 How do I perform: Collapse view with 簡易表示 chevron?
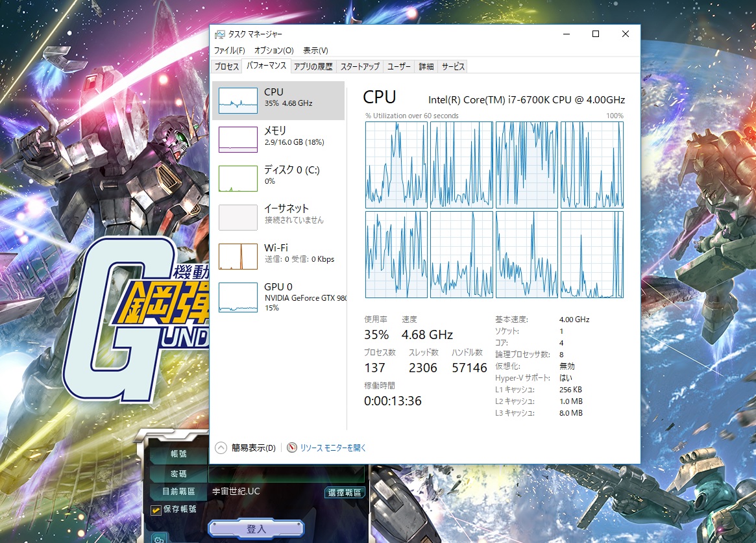221,448
